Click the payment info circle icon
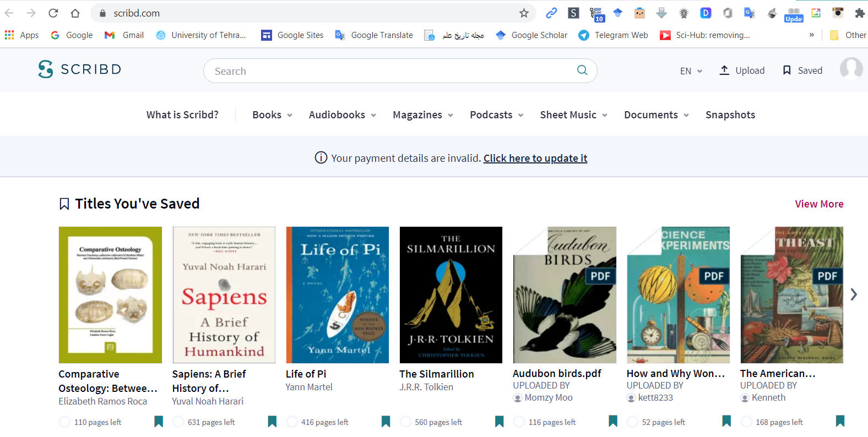This screenshot has width=868, height=437. (x=321, y=158)
